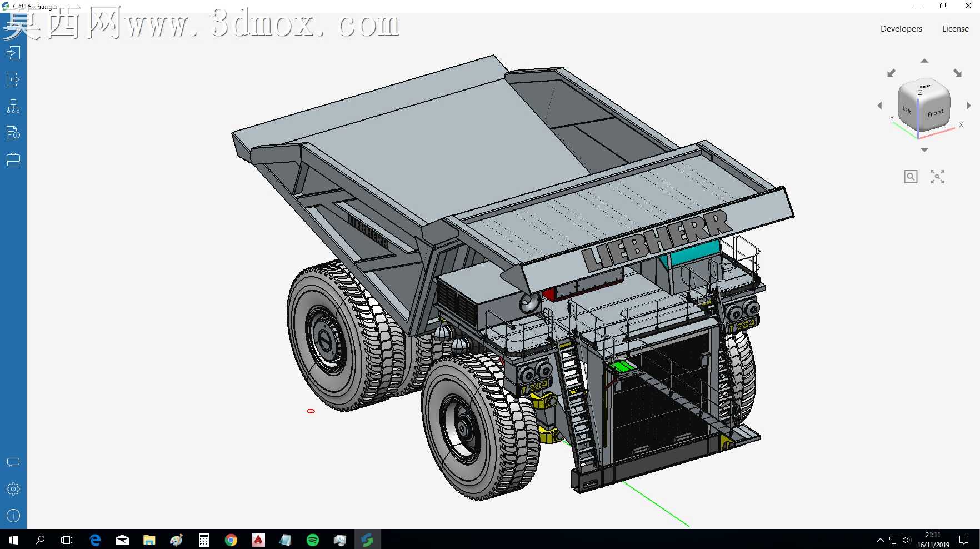Screen dimensions: 980x549
Task: Rotate view up with top arrow
Action: click(924, 61)
